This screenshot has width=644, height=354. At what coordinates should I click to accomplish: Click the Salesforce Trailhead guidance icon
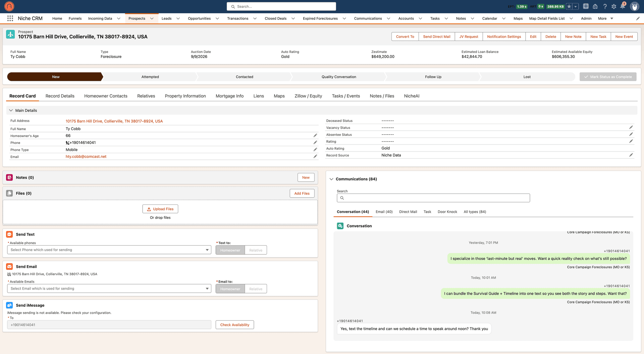595,6
